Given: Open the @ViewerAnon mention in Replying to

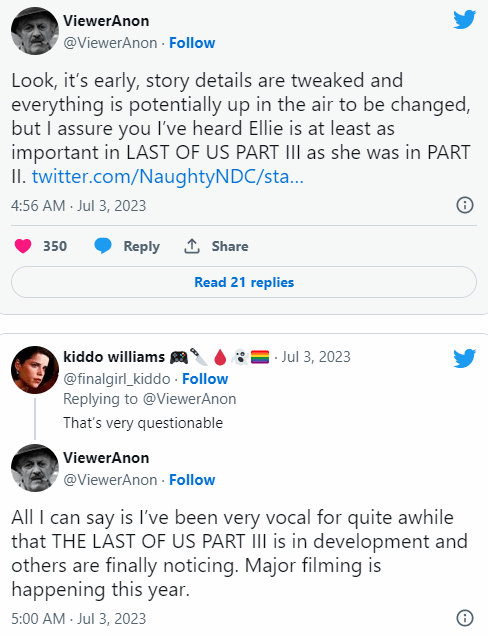Looking at the screenshot, I should click(190, 399).
